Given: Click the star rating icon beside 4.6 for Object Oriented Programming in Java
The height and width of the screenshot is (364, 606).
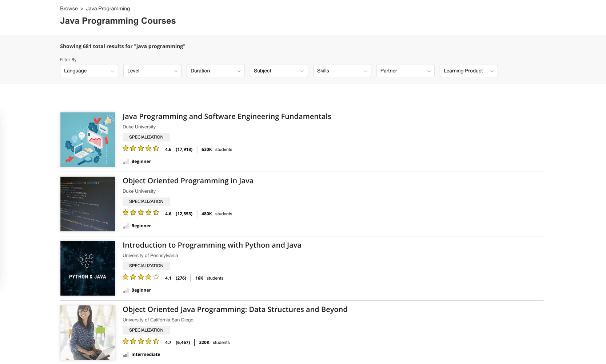Looking at the screenshot, I should click(x=141, y=212).
